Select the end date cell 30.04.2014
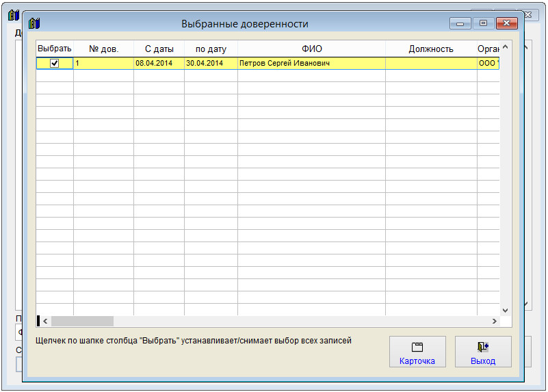548x392 pixels. click(205, 63)
